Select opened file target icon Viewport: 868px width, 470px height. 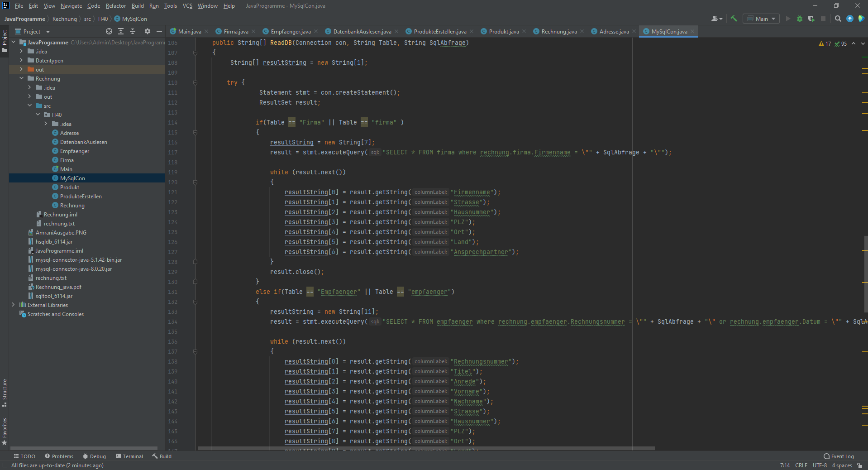[x=109, y=31]
